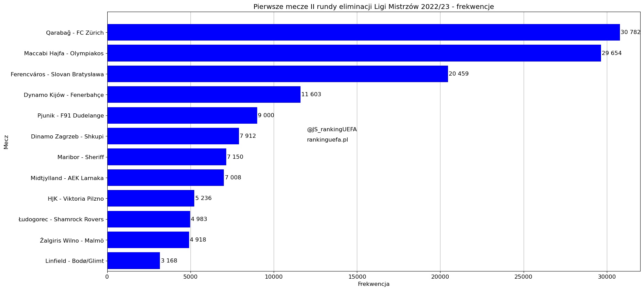Click the value '30 782'
Image resolution: width=644 pixels, height=290 pixels.
(x=631, y=32)
